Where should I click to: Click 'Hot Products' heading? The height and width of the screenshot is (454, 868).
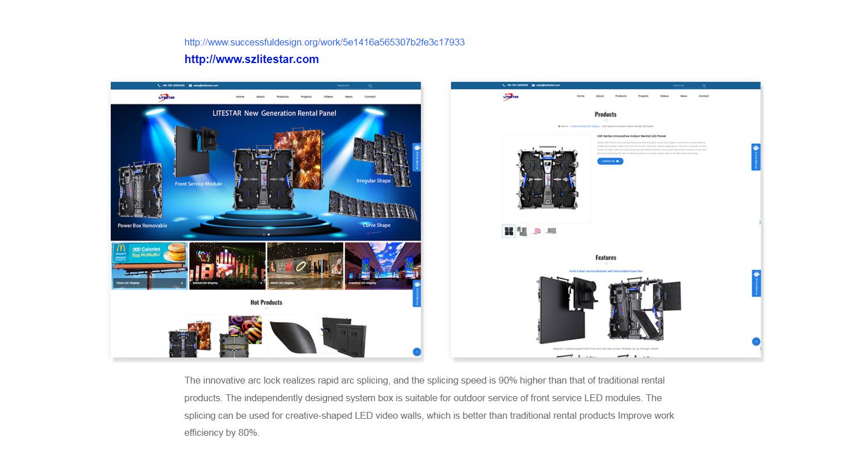pos(266,302)
